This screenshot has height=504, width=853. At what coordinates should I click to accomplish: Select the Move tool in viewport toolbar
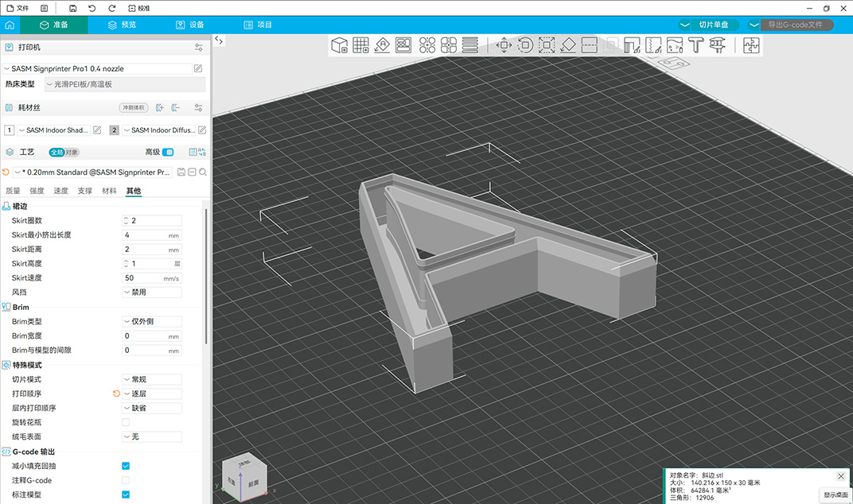504,45
